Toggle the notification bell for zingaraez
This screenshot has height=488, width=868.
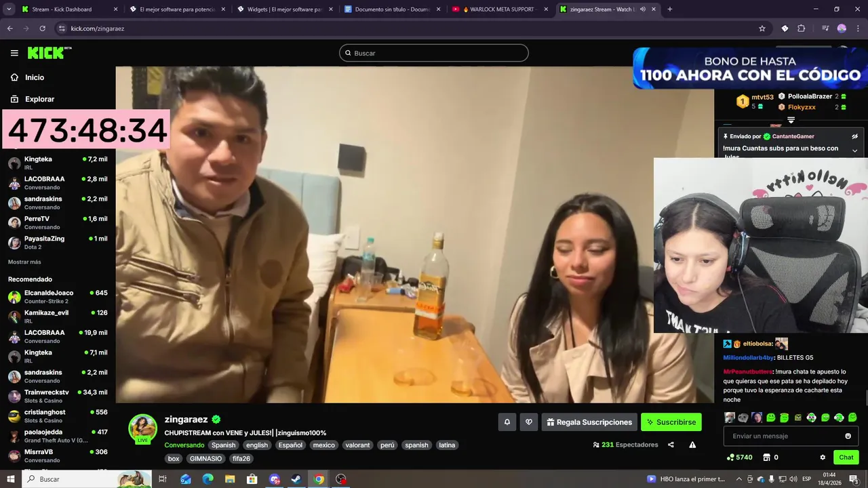tap(507, 422)
